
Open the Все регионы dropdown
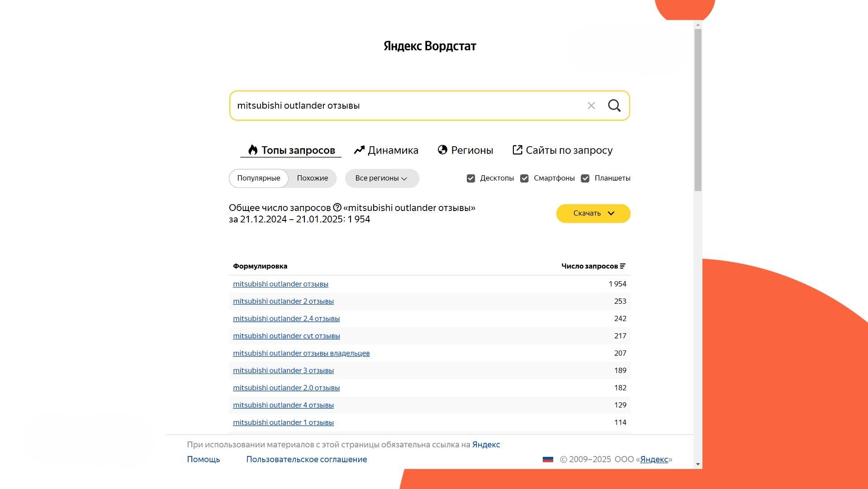[382, 178]
